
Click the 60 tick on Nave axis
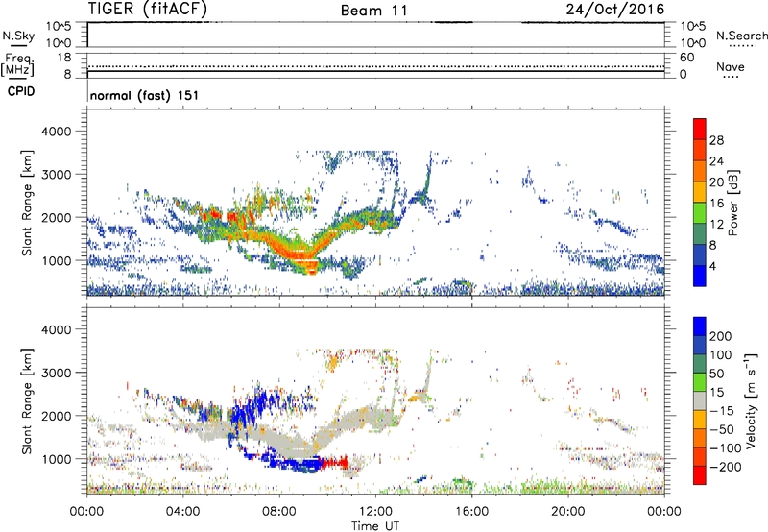687,58
